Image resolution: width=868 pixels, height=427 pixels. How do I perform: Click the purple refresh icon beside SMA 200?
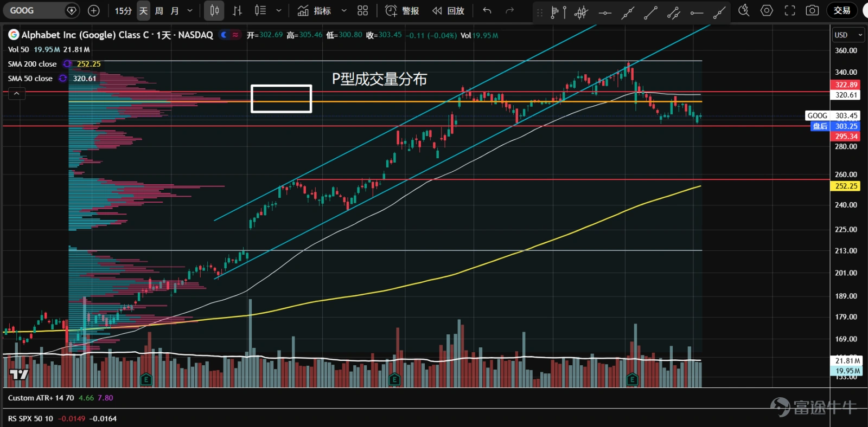67,64
